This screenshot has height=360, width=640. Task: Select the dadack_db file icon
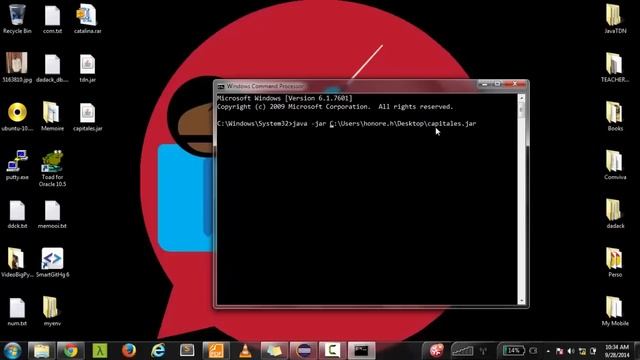(52, 67)
